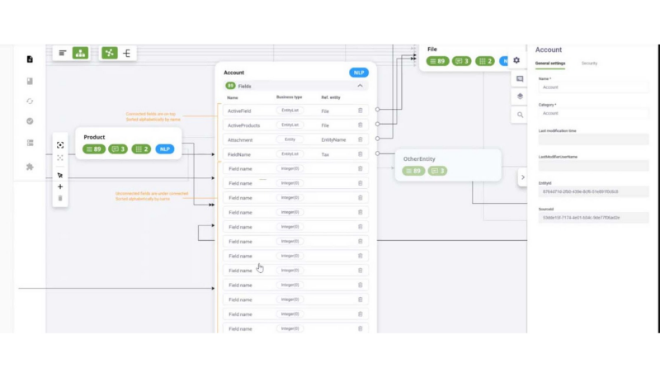Open the General settings tab
Viewport: 660px width, 377px height.
[x=550, y=63]
